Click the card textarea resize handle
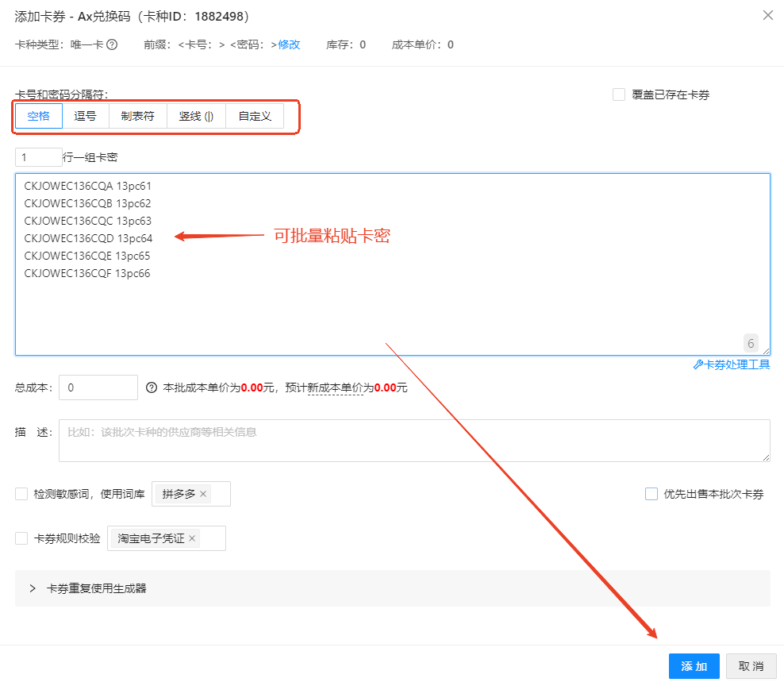The image size is (784, 686). point(766,351)
